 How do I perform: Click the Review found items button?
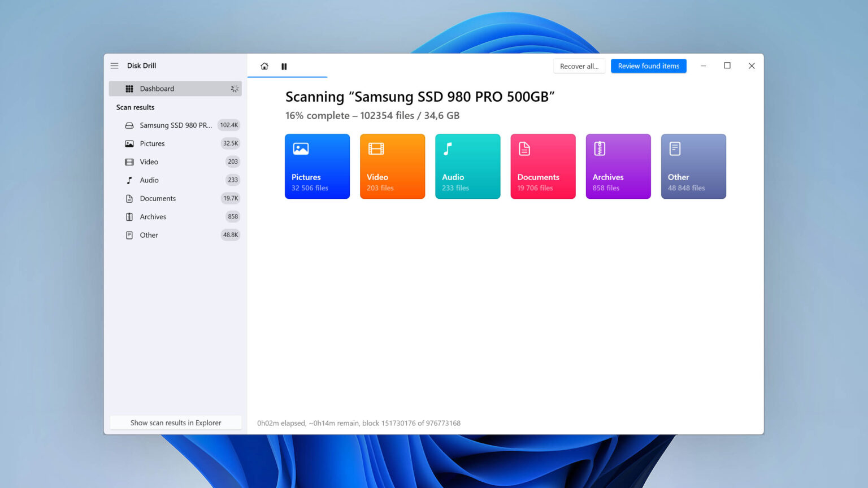pyautogui.click(x=648, y=66)
